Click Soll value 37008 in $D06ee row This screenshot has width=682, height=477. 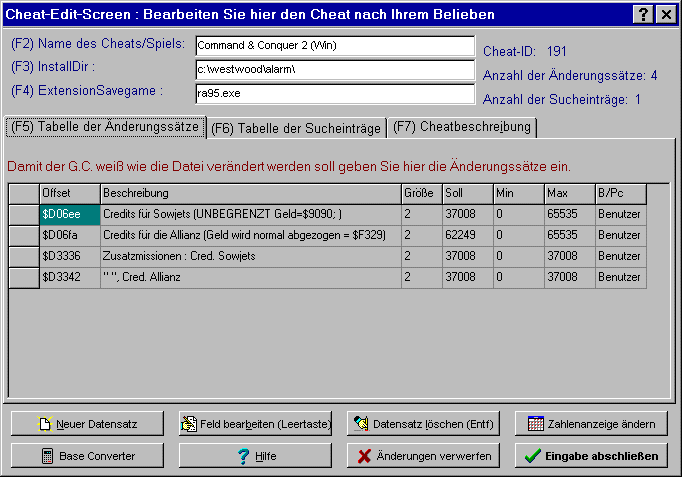(468, 214)
